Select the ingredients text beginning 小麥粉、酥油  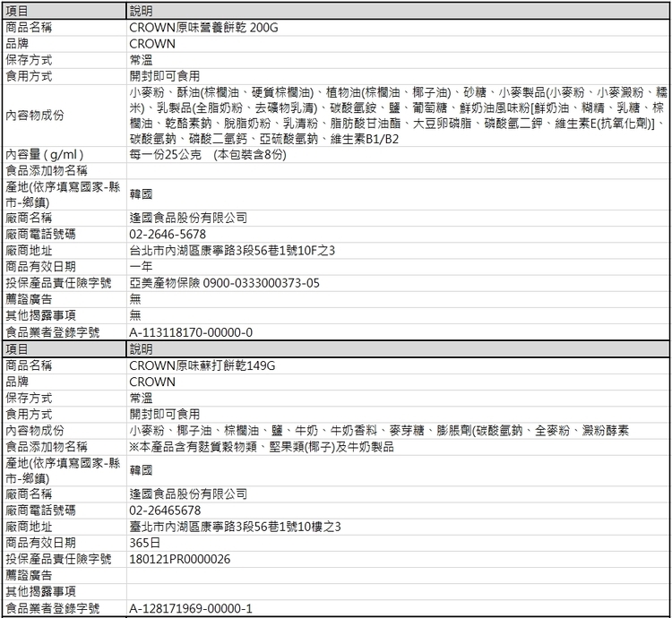point(396,116)
